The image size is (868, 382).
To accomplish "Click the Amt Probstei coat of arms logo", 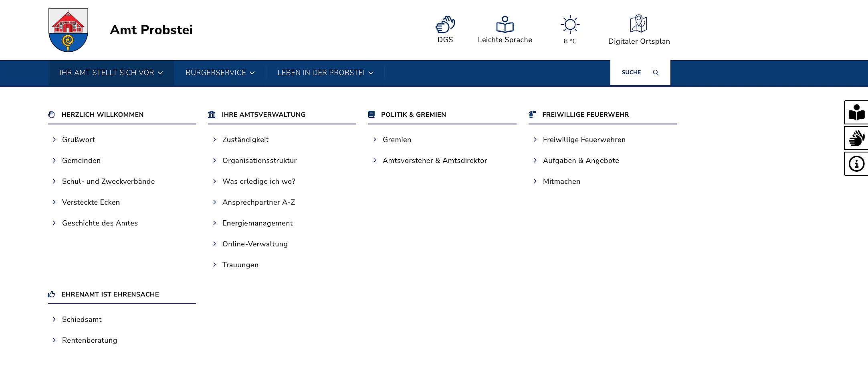I will (x=68, y=30).
